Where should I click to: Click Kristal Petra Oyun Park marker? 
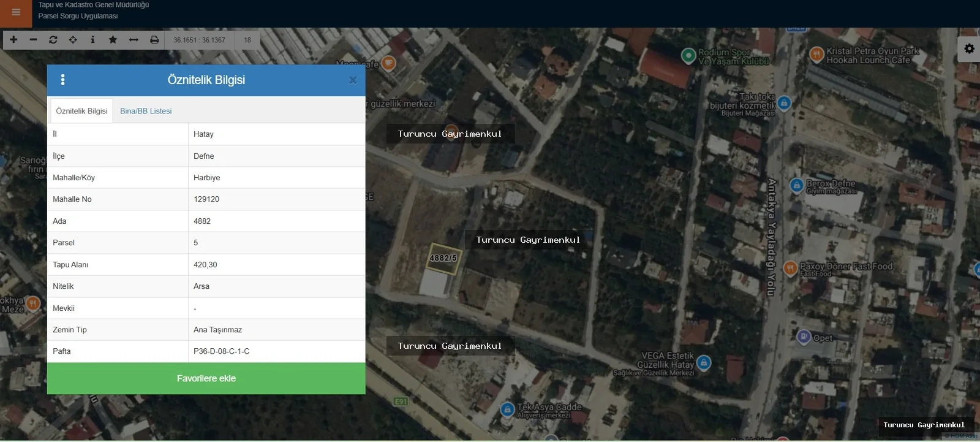(x=816, y=55)
